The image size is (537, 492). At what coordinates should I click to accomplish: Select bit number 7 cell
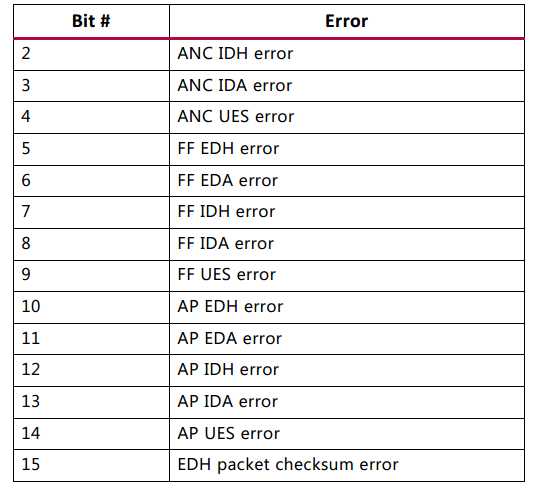pyautogui.click(x=91, y=212)
